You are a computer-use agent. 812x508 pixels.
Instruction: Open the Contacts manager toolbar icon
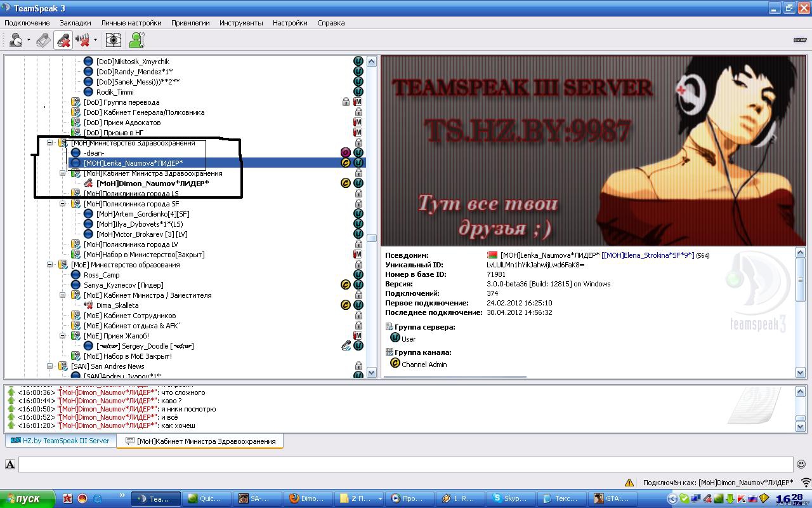(x=136, y=40)
